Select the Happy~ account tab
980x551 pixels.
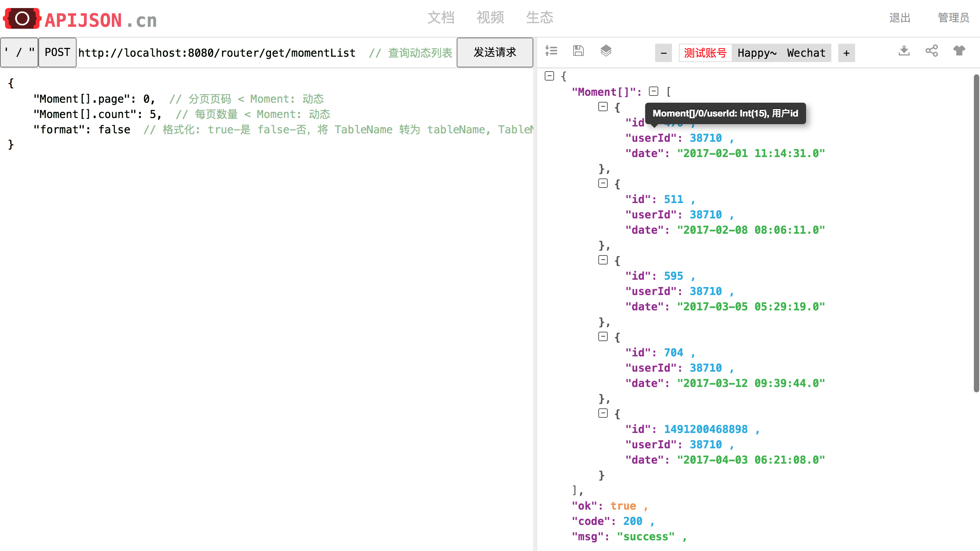coord(757,53)
